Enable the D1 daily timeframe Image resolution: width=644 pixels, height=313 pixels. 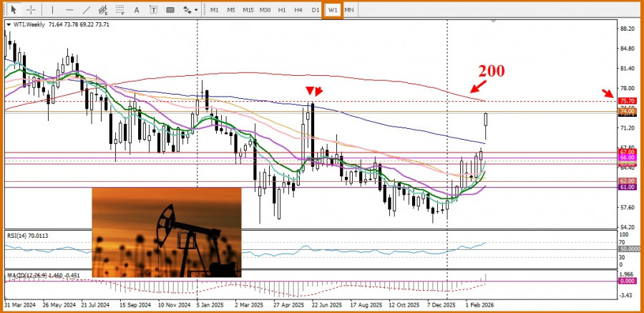click(x=315, y=10)
